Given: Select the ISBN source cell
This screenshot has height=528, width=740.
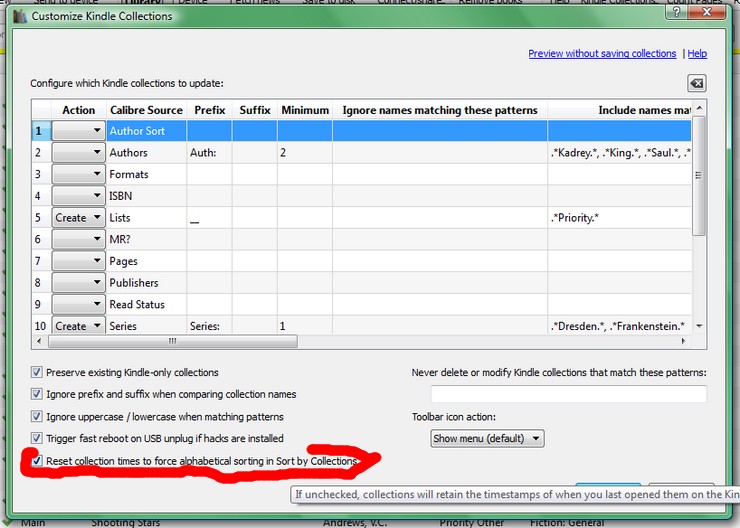Looking at the screenshot, I should coord(146,196).
